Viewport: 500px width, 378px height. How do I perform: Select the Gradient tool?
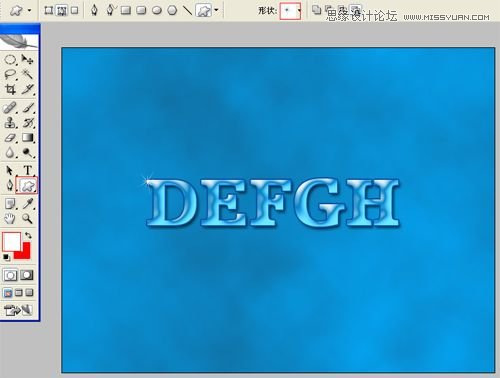coord(27,138)
